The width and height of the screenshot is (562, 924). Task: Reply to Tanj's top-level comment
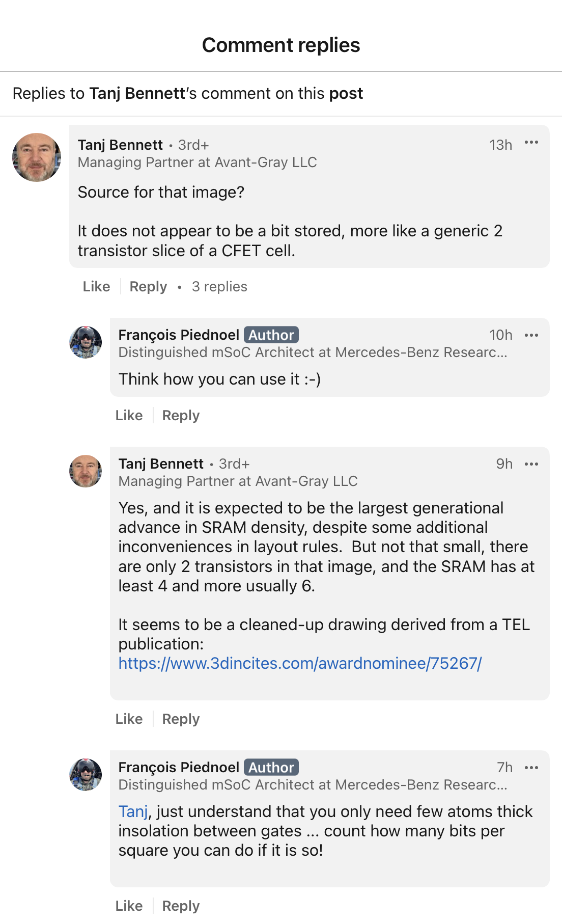click(148, 287)
